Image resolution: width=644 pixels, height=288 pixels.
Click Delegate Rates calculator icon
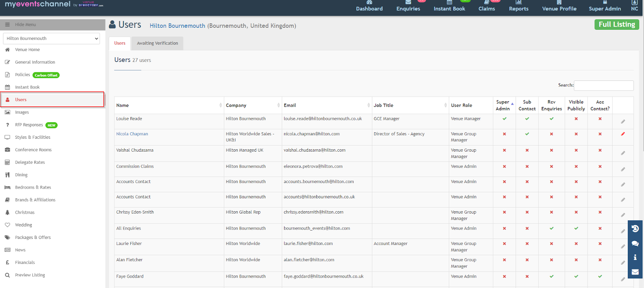pos(7,162)
